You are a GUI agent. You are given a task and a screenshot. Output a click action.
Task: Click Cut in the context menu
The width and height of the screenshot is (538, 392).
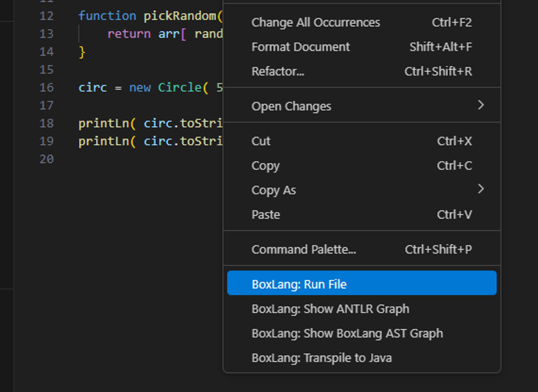[x=261, y=141]
